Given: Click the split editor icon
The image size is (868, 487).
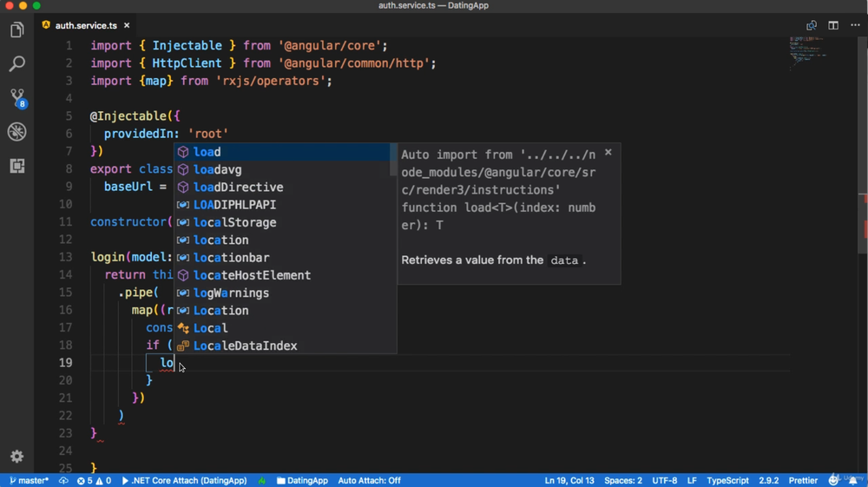Looking at the screenshot, I should pyautogui.click(x=833, y=25).
